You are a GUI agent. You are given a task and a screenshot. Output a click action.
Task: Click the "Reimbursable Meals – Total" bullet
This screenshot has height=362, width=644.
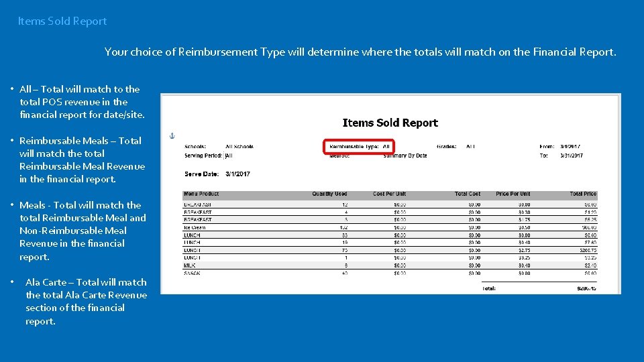(x=82, y=160)
